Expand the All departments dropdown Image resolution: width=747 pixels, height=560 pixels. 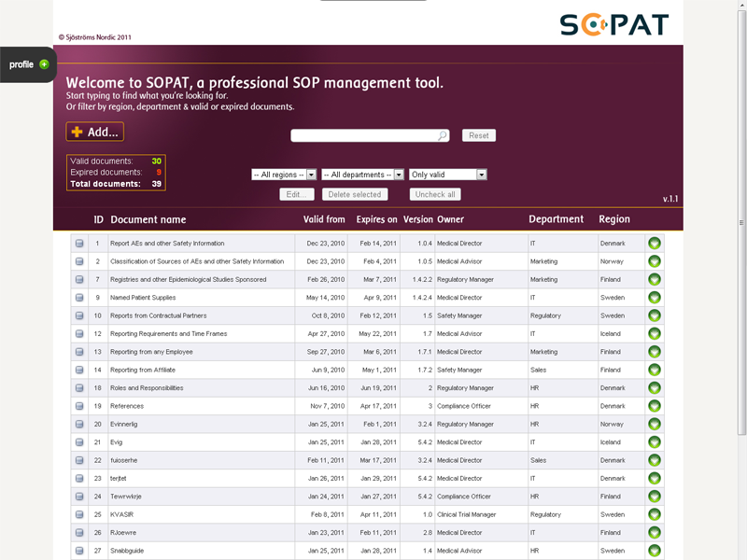click(362, 175)
